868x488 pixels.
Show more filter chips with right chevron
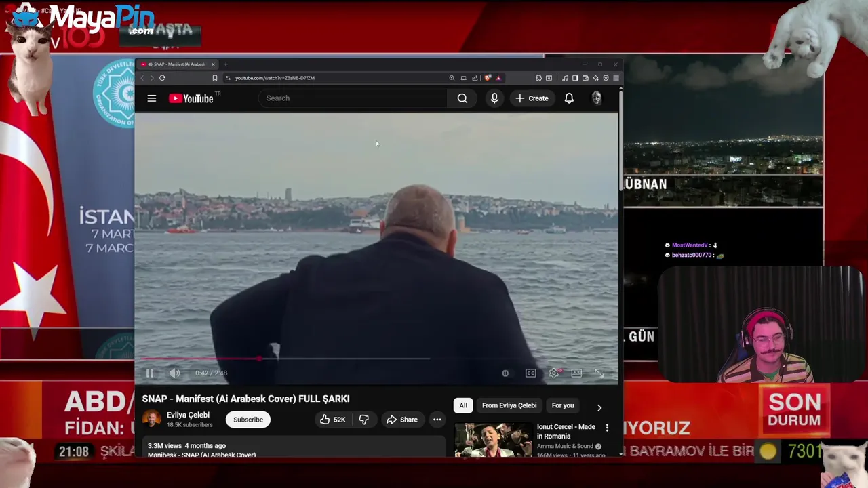[599, 407]
